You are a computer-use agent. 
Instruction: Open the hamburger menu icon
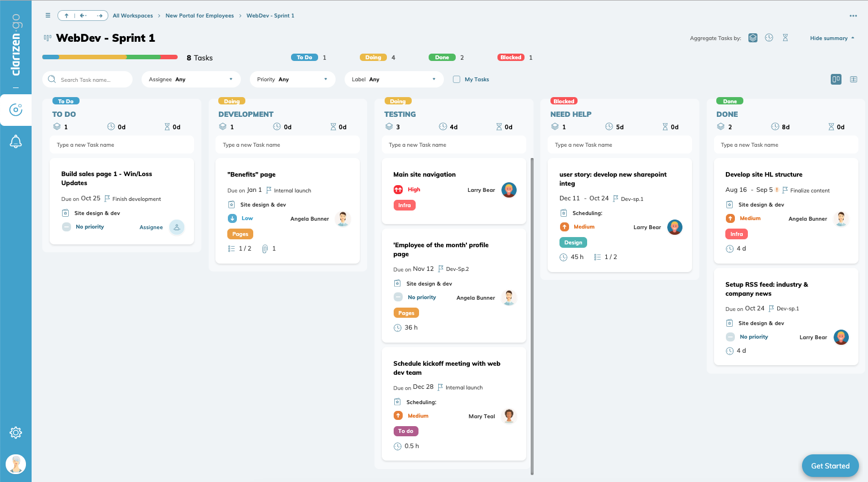point(48,15)
